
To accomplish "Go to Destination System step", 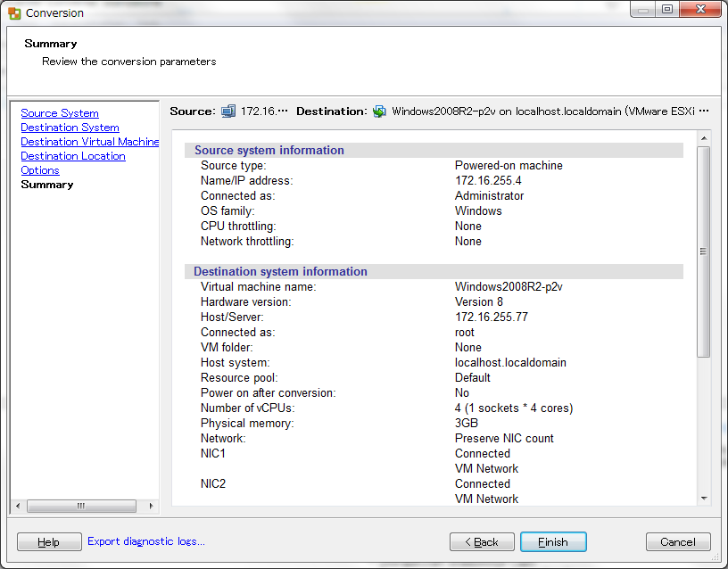I will tap(70, 128).
